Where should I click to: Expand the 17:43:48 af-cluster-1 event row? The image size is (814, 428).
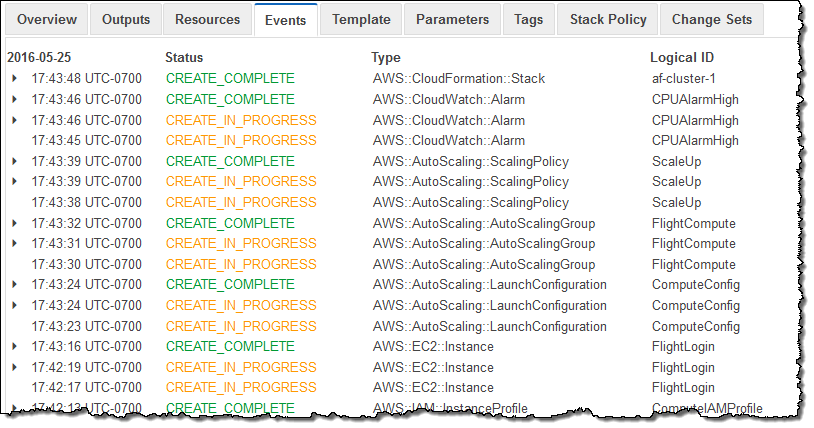tap(14, 78)
